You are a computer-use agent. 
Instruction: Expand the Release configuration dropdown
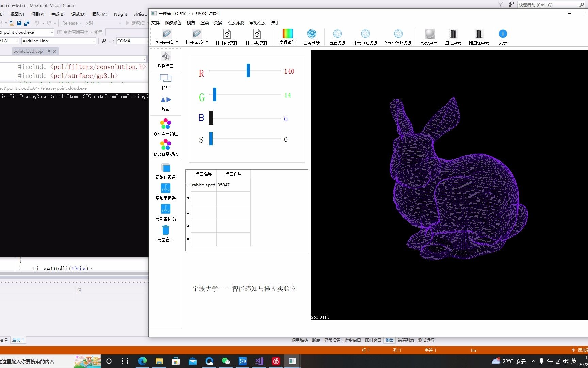81,23
